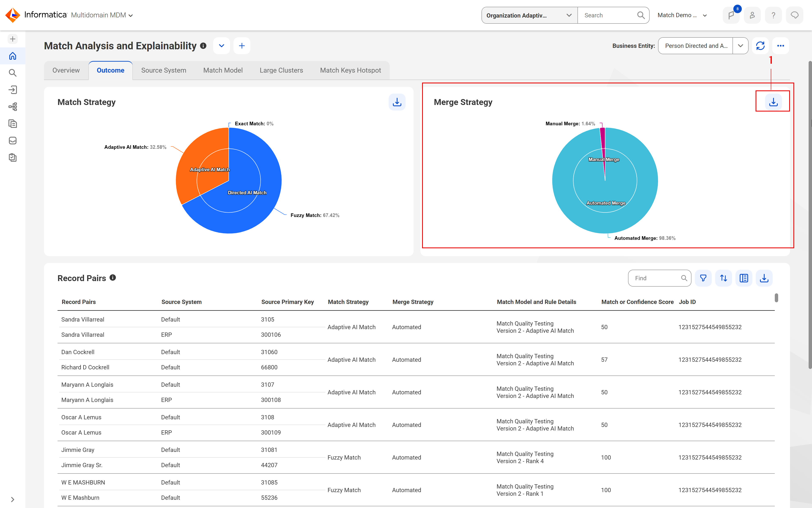Open the Large Clusters tab

tap(281, 70)
